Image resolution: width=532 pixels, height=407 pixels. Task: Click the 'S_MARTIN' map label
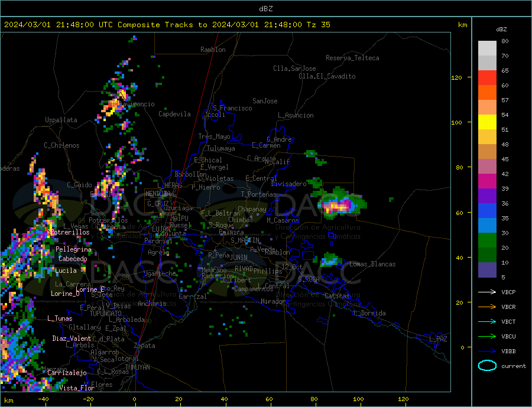coord(245,240)
